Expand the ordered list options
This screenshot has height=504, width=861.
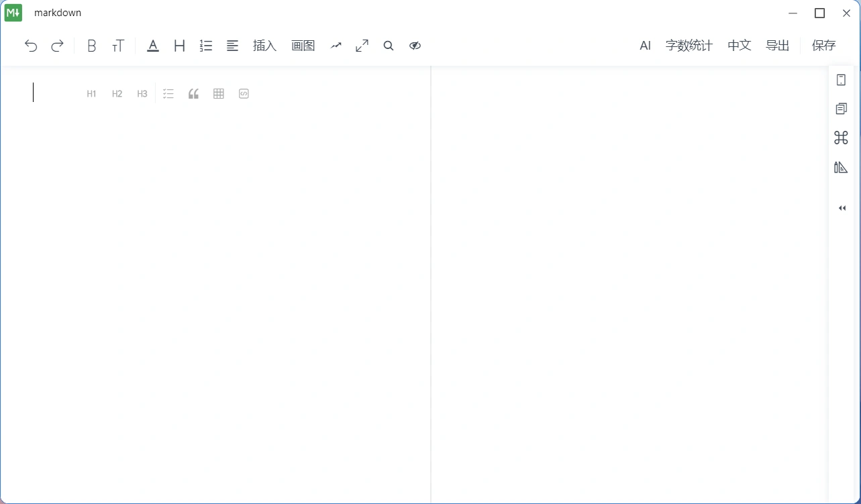click(x=206, y=46)
